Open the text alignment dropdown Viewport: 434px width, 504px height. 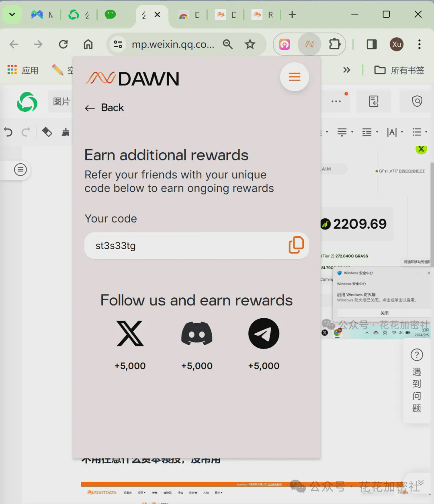[x=345, y=132]
